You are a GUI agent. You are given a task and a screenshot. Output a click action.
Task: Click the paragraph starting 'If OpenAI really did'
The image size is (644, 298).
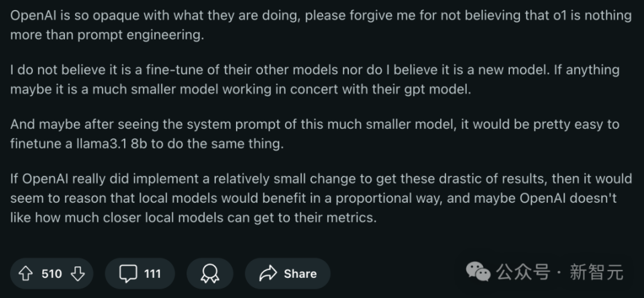coord(321,198)
